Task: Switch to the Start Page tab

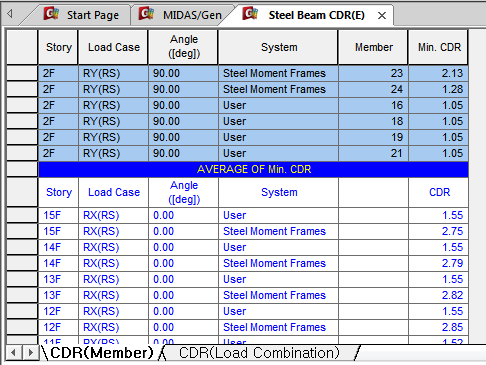Action: pos(81,15)
